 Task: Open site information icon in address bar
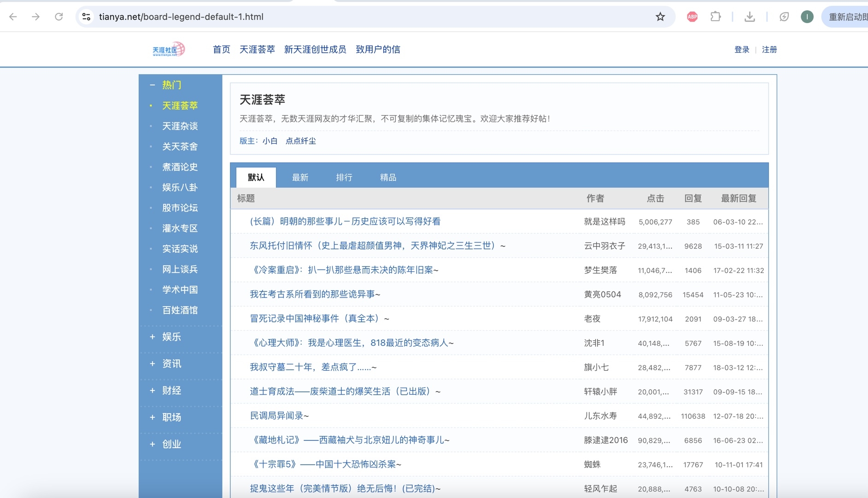pyautogui.click(x=86, y=17)
